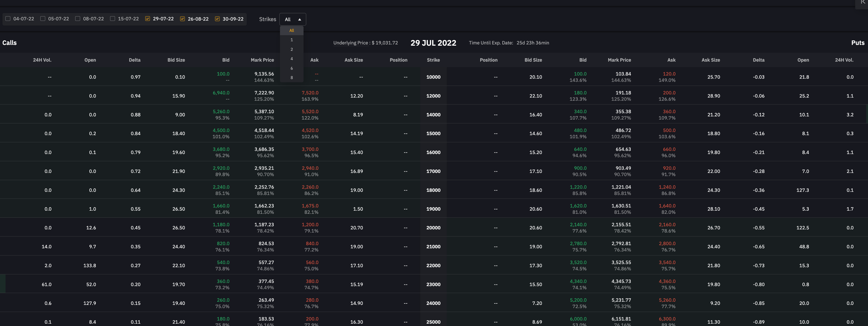Select the 24000 strike cell

pyautogui.click(x=433, y=303)
